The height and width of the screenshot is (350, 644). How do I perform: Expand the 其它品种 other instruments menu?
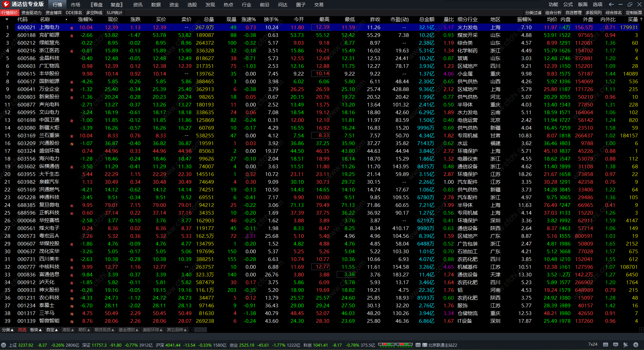tap(177, 330)
